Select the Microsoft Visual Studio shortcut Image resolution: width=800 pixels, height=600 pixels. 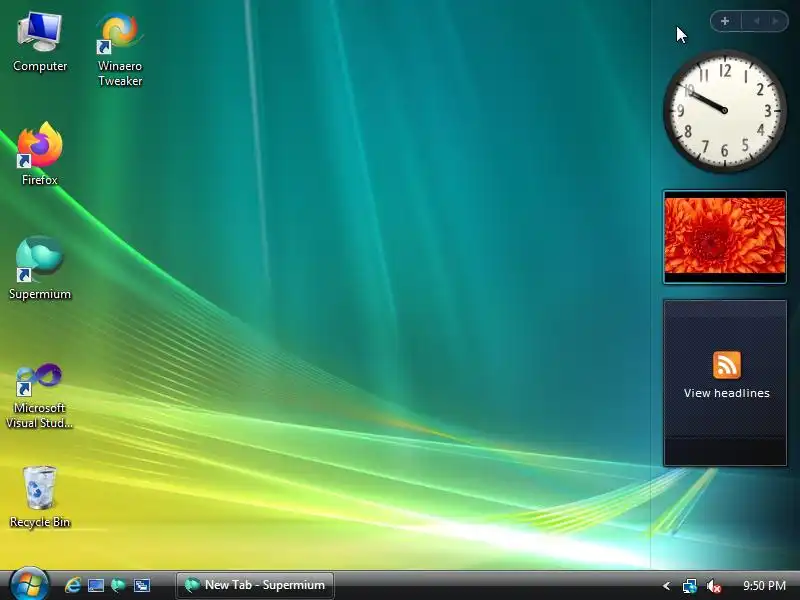[x=39, y=396]
